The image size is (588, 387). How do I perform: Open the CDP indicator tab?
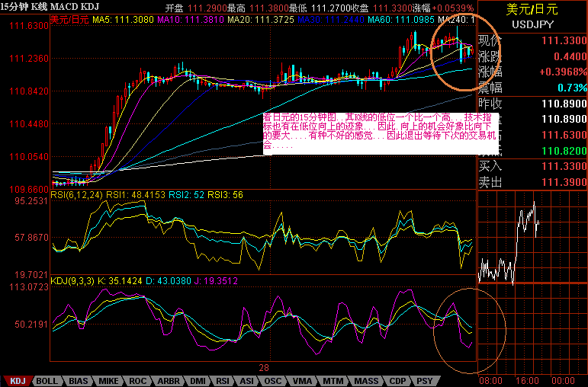click(397, 381)
